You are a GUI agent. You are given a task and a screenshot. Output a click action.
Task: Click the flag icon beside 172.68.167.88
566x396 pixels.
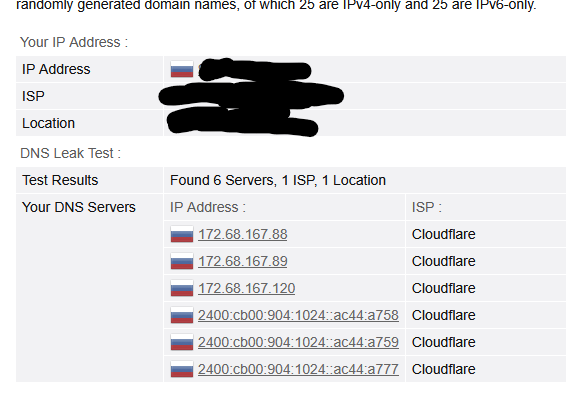[182, 234]
